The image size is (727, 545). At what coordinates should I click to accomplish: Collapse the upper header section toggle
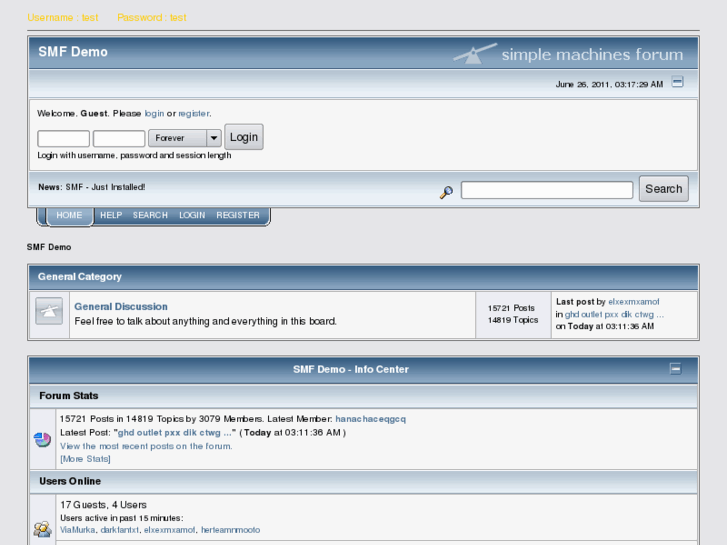coord(677,82)
